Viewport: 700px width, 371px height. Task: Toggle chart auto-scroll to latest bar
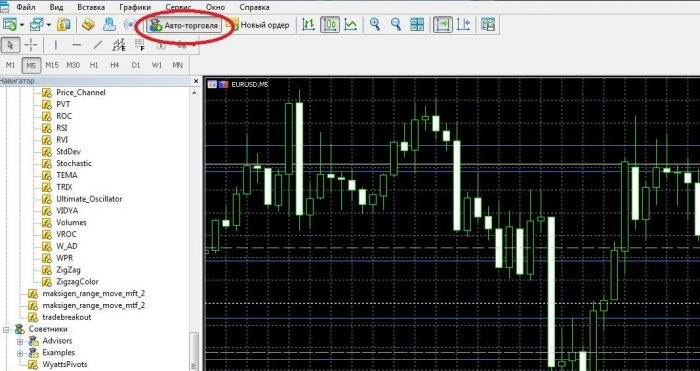click(442, 25)
